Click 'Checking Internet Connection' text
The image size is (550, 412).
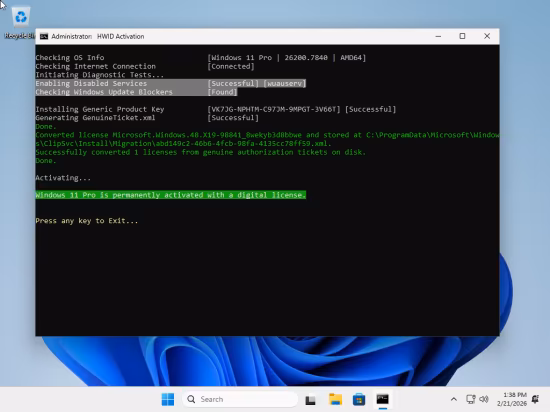[95, 66]
